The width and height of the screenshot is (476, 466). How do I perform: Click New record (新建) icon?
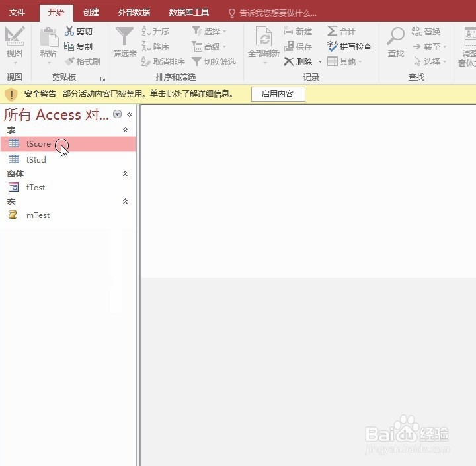coord(288,31)
